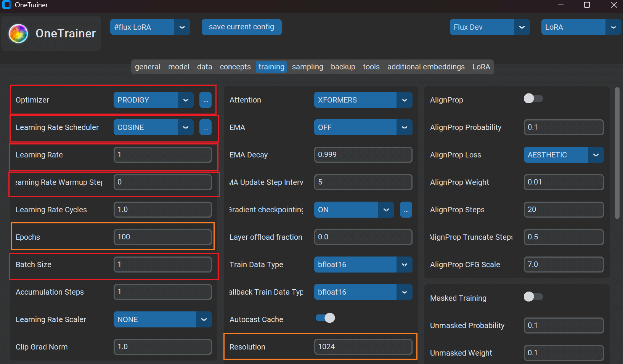This screenshot has width=623, height=364.
Task: Click the AlignProp Weight field
Action: [564, 182]
